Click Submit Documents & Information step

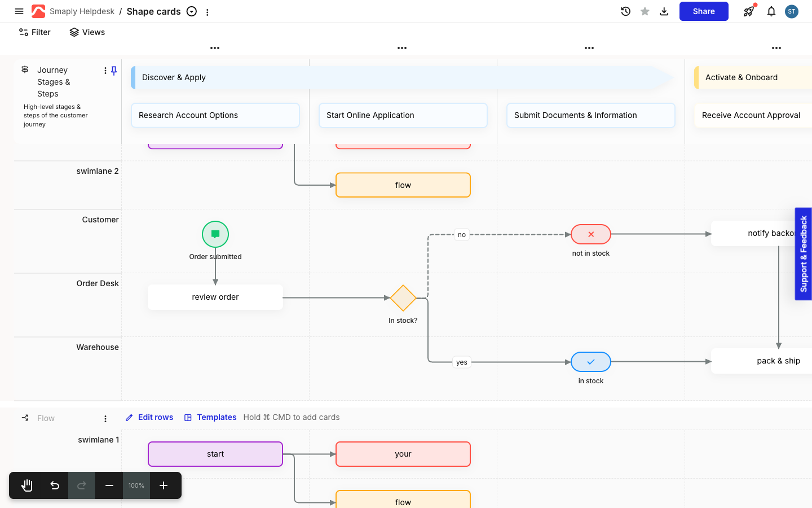click(x=591, y=115)
